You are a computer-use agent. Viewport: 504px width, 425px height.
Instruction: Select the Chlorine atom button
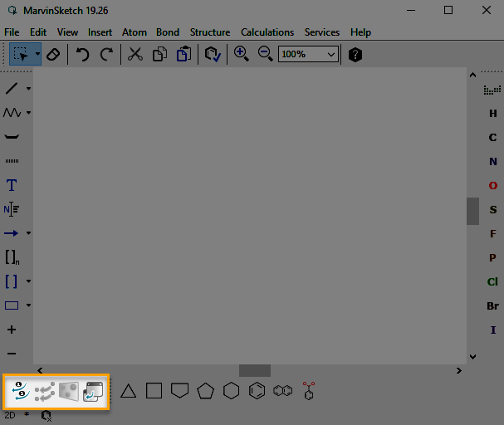click(492, 281)
